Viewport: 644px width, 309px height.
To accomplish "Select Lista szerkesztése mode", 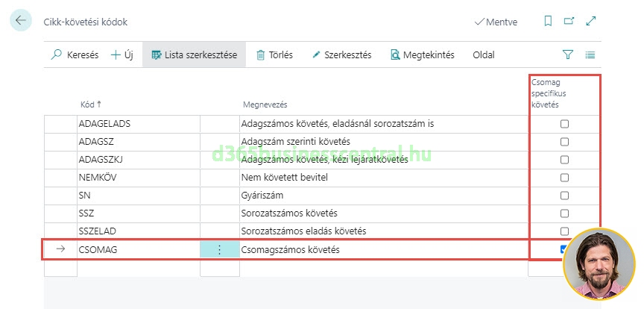I will tap(194, 54).
